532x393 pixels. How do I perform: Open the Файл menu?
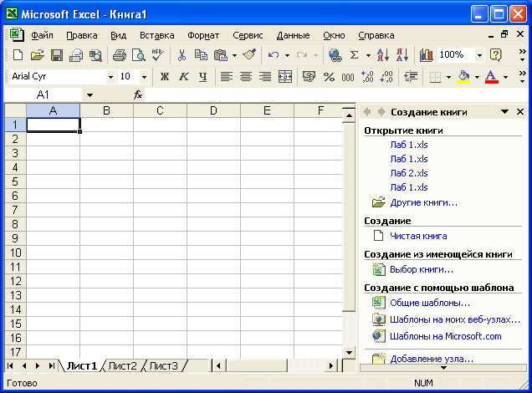[x=42, y=35]
